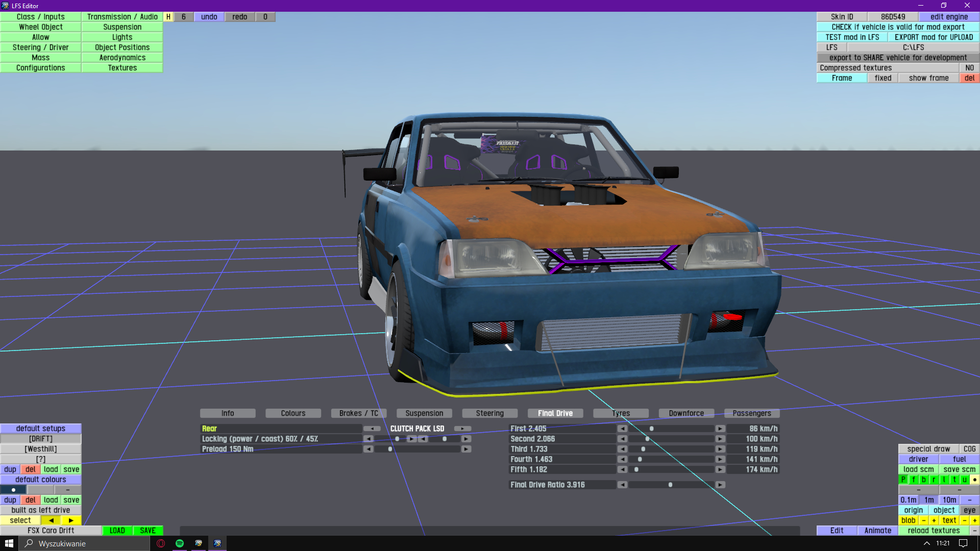Click the yellow dot view button after u
Image resolution: width=980 pixels, height=551 pixels.
(x=974, y=480)
